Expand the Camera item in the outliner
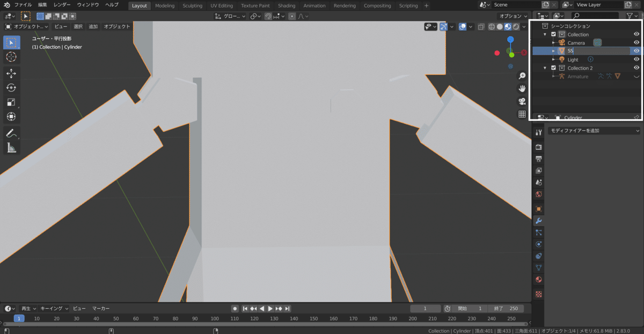This screenshot has width=644, height=334. (553, 42)
